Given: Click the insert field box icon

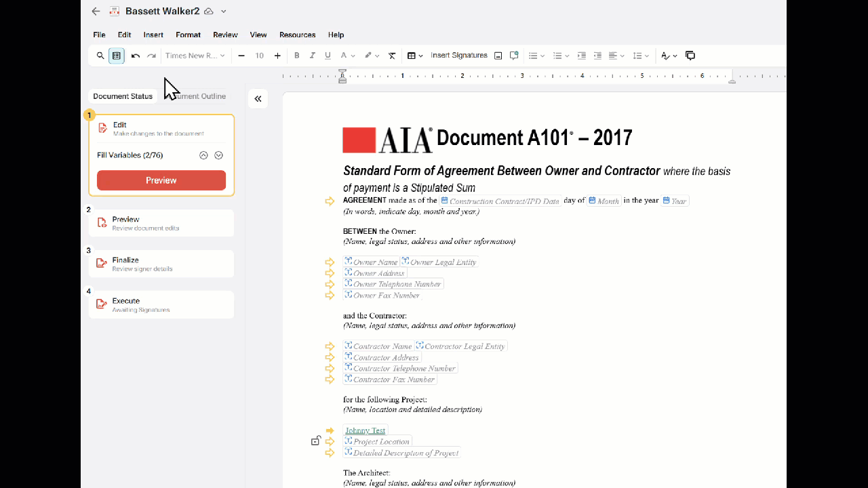Looking at the screenshot, I should (x=498, y=56).
